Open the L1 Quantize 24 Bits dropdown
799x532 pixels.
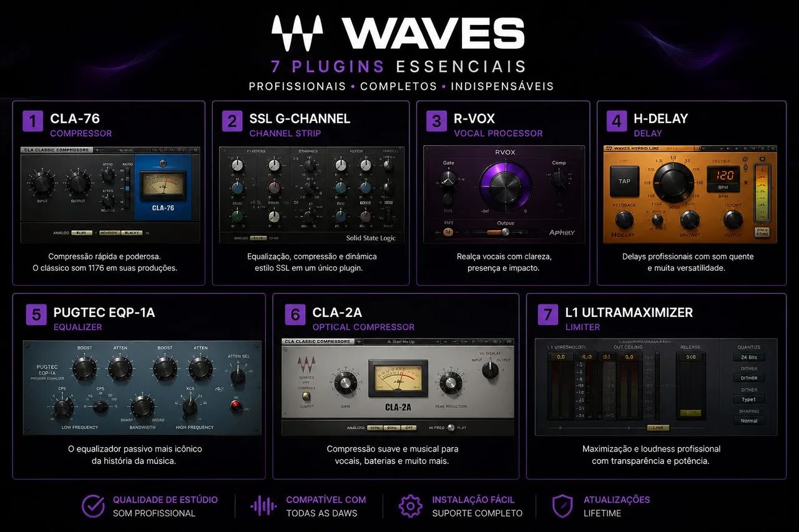(749, 357)
